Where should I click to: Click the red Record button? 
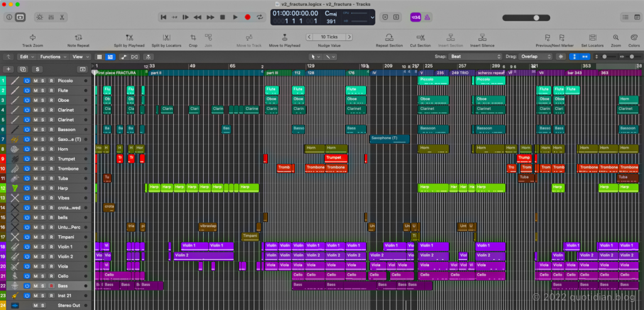tap(248, 17)
